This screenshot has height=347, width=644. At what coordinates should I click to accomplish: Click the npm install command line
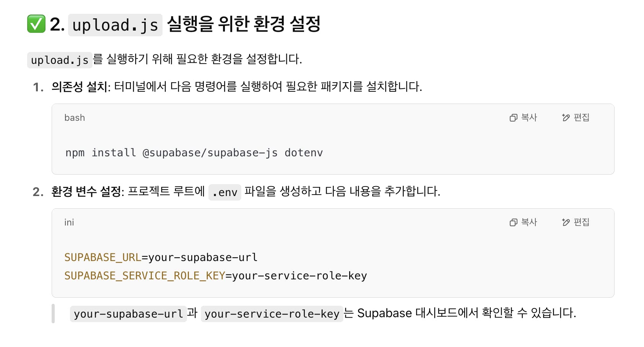pyautogui.click(x=194, y=152)
